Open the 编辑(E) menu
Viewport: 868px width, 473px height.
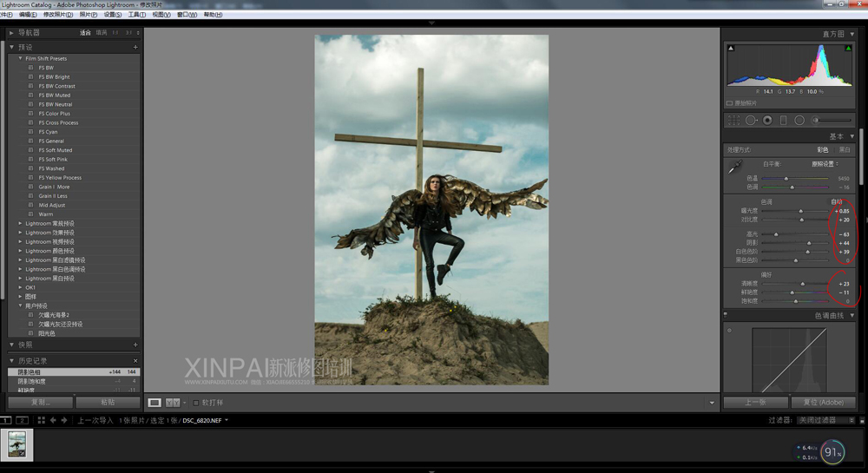point(27,15)
